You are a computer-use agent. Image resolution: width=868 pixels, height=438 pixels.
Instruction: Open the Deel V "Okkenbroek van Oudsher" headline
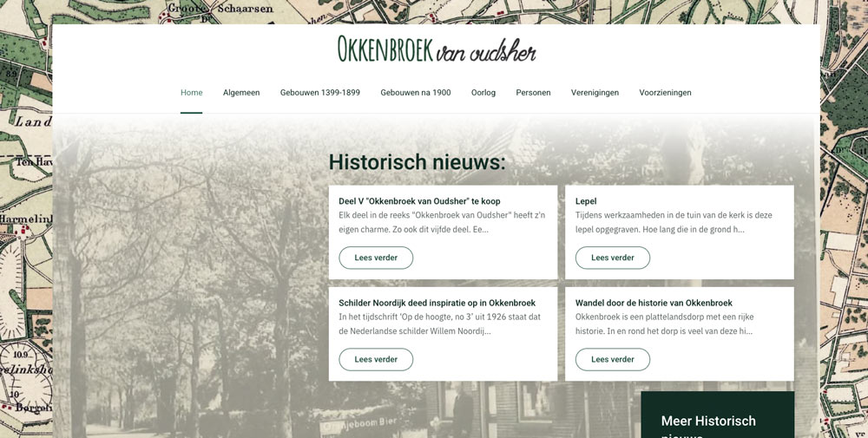(x=419, y=201)
